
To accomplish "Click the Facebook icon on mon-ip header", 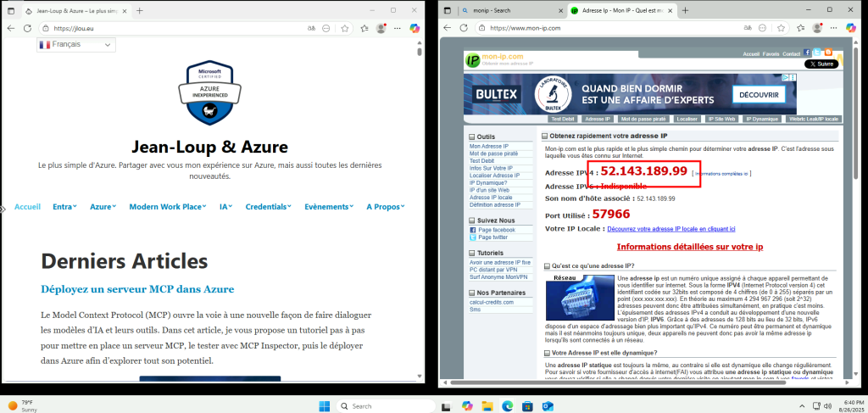I will point(807,53).
